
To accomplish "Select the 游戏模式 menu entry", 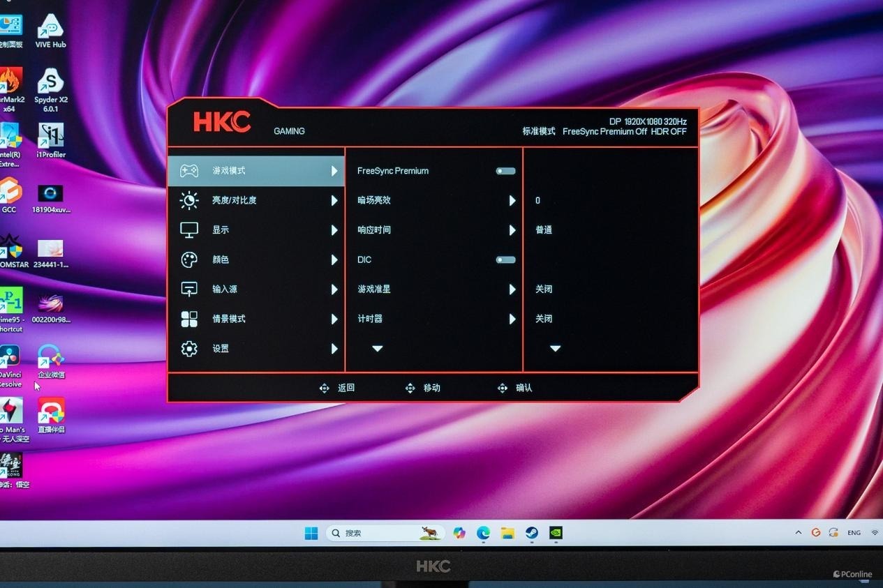I will 256,171.
